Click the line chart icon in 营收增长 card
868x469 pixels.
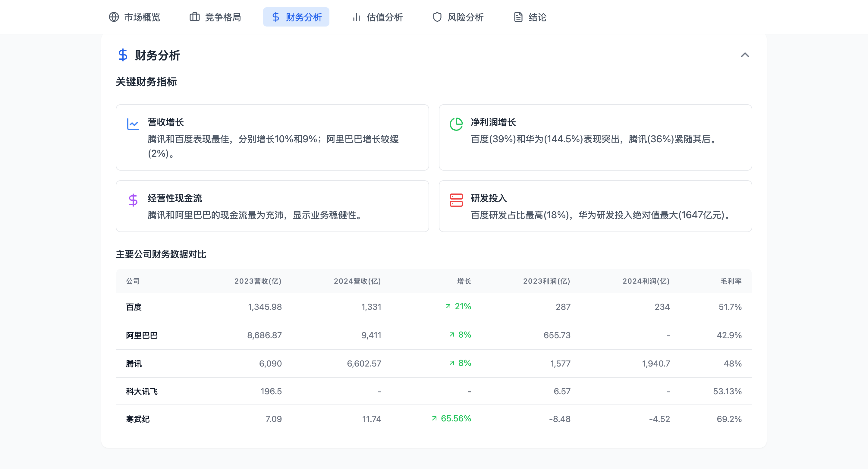coord(133,124)
